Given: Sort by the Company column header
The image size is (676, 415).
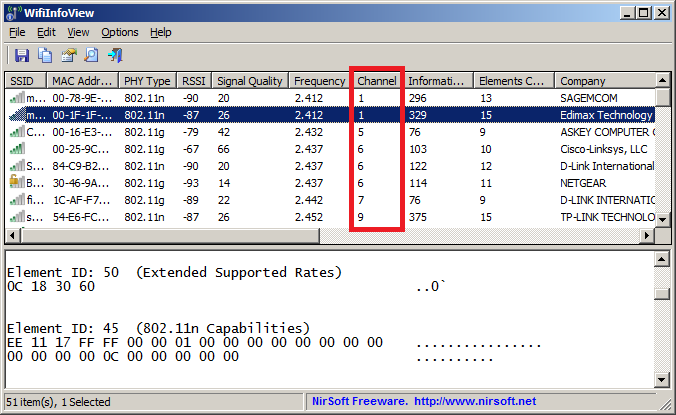Looking at the screenshot, I should coord(605,81).
